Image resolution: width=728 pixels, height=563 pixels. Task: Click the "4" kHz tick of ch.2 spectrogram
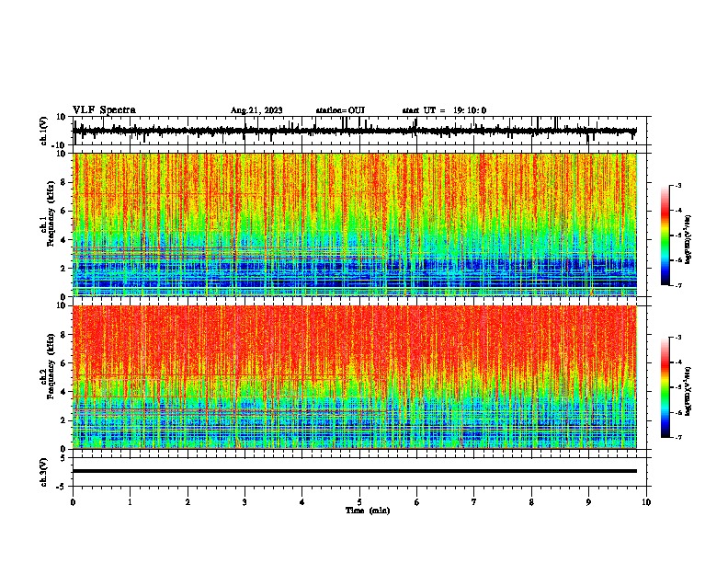click(63, 392)
